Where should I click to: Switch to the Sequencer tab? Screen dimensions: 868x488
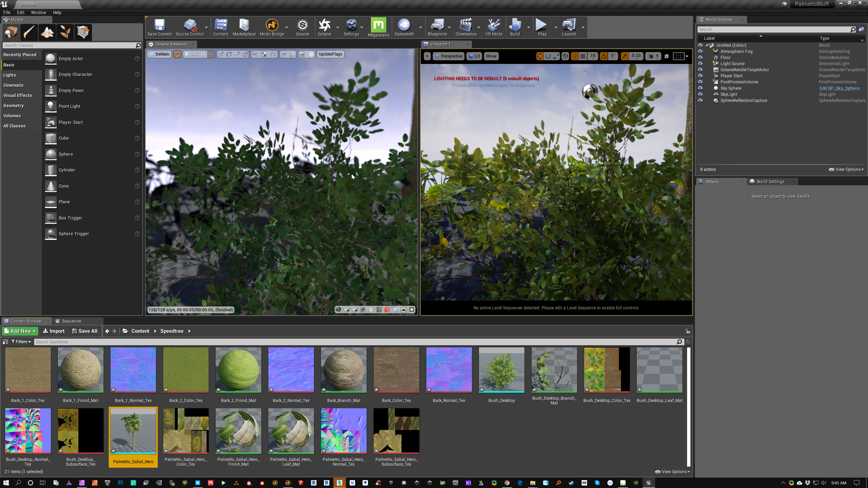coord(71,321)
